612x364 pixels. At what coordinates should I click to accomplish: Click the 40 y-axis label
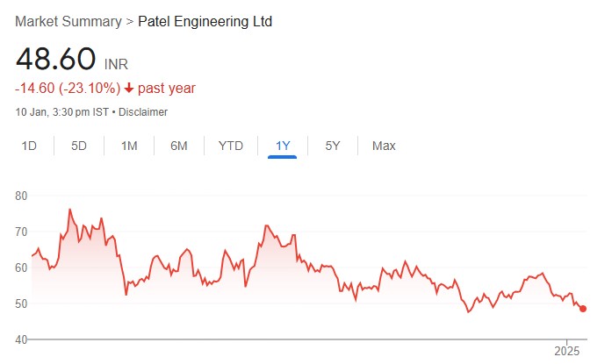[x=22, y=339]
